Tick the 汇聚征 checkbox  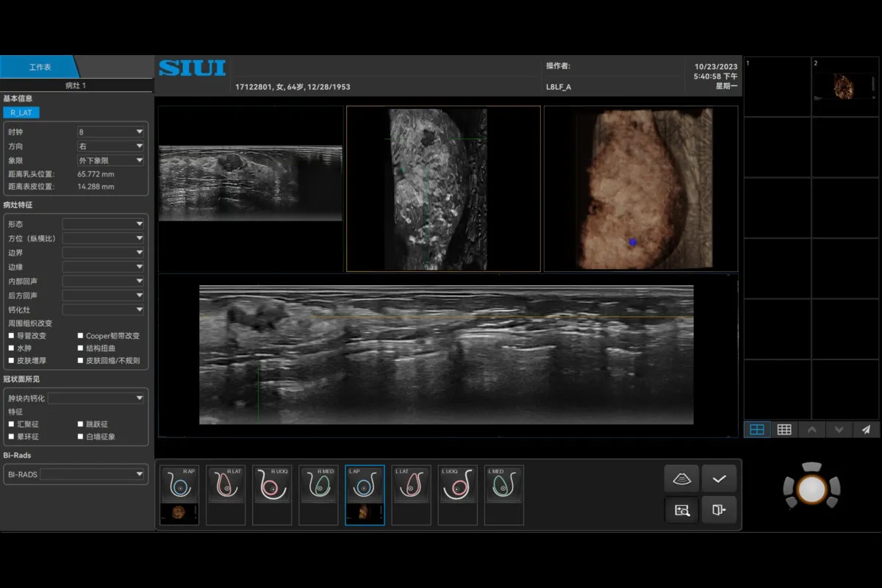click(11, 424)
